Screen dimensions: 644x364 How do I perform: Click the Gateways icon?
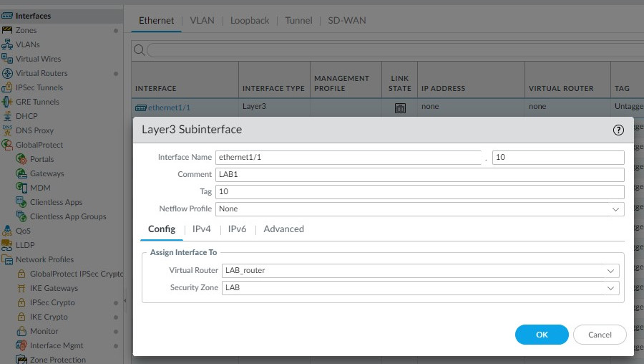click(x=21, y=173)
